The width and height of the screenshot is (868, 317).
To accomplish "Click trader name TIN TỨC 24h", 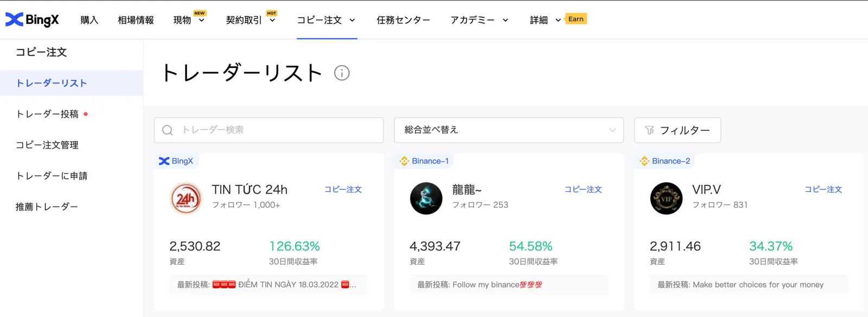I will pos(250,189).
